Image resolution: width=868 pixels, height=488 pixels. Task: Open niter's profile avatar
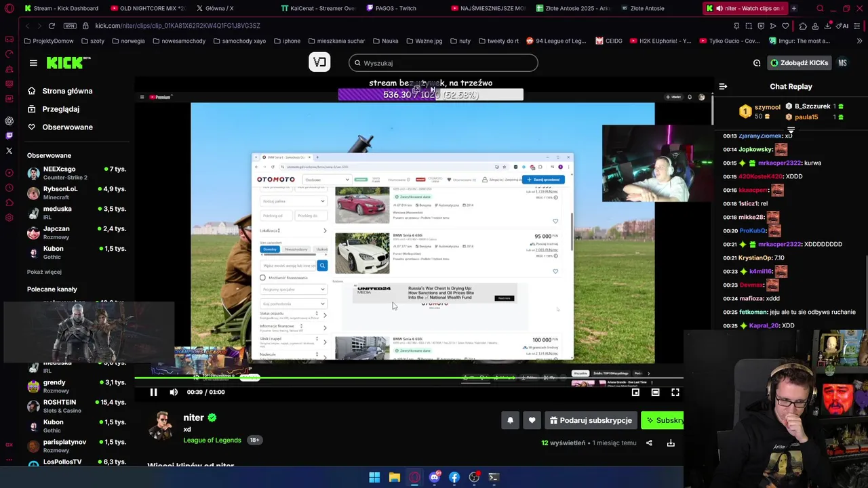(x=161, y=425)
